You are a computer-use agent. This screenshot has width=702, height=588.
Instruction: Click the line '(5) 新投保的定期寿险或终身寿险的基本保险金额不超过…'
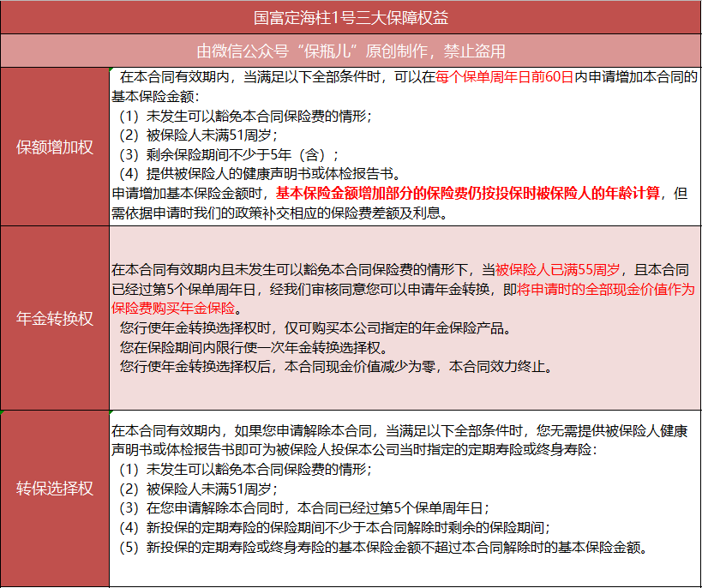[383, 547]
